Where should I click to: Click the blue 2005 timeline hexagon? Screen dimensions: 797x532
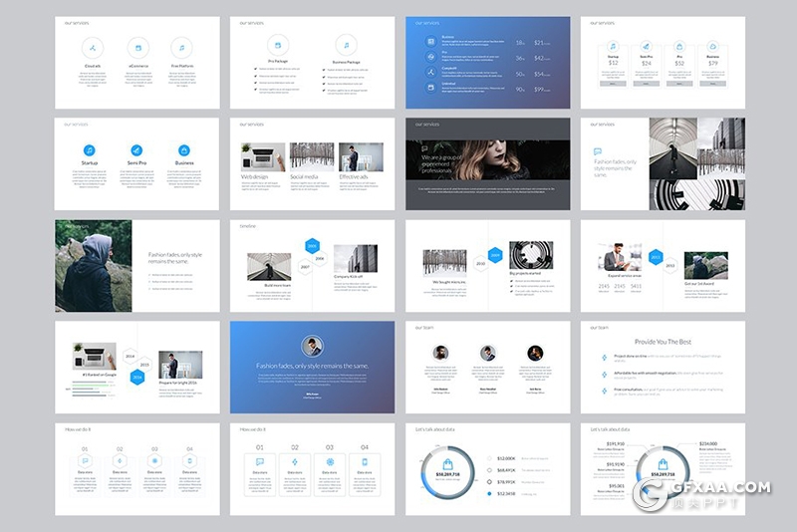click(312, 245)
